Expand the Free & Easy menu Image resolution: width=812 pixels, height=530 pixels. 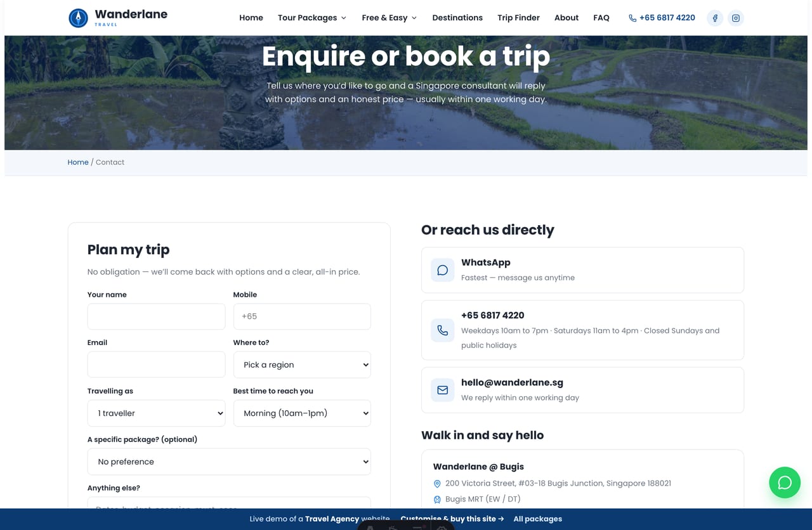click(x=390, y=18)
